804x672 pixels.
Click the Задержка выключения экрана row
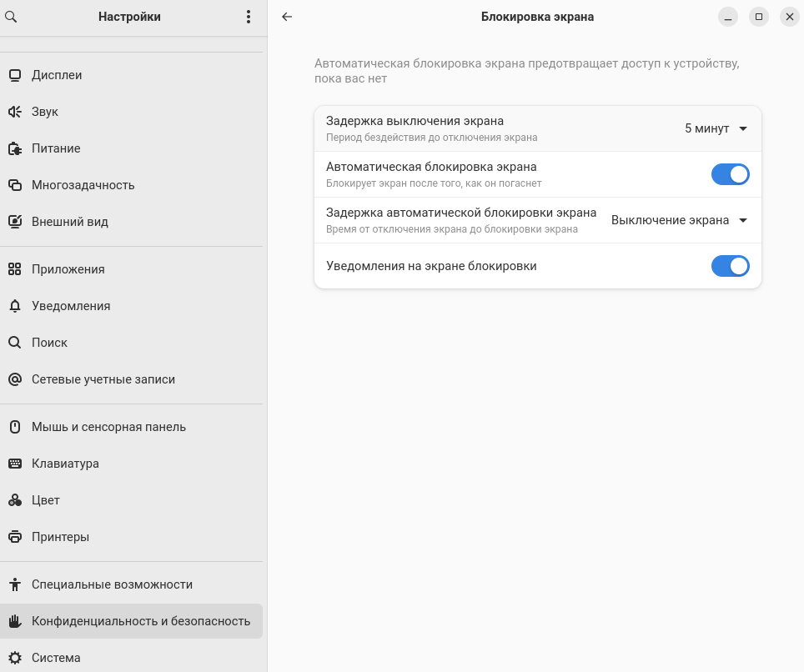[538, 128]
